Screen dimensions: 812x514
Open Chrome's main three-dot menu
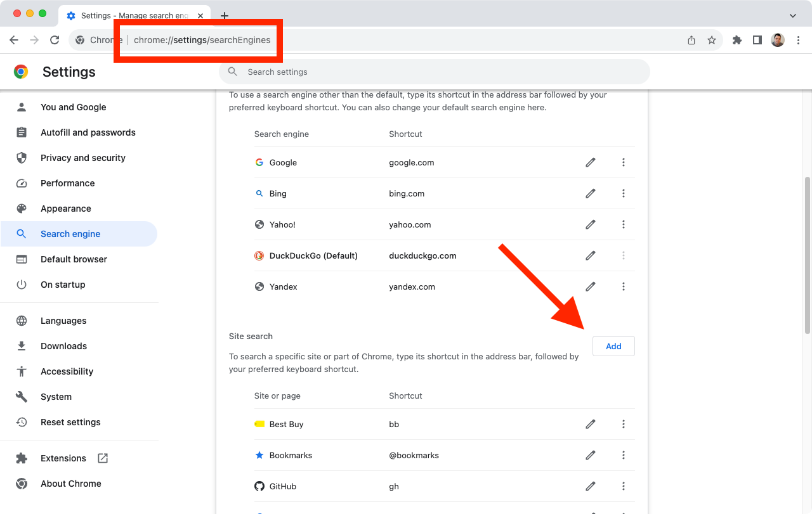[x=798, y=39]
